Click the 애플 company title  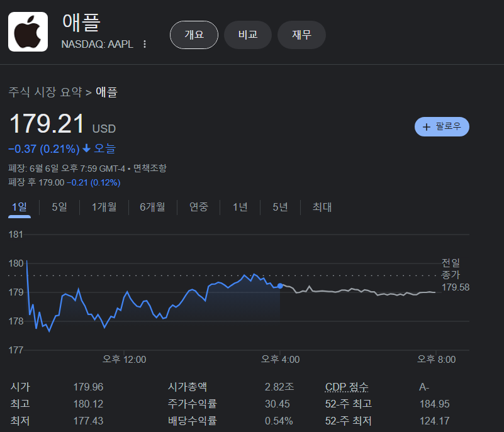pyautogui.click(x=82, y=23)
